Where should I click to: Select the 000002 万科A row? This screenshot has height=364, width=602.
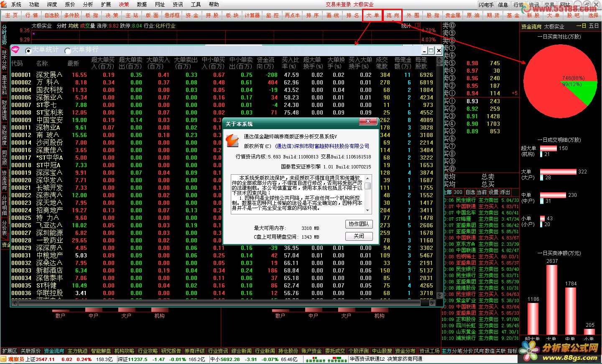coord(223,82)
